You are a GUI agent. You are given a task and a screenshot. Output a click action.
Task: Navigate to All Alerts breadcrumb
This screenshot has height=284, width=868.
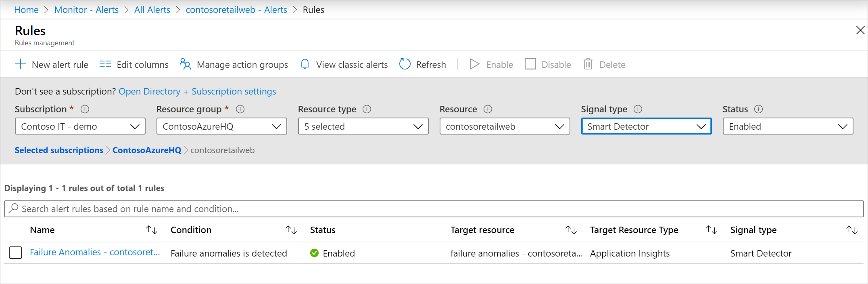coord(152,10)
